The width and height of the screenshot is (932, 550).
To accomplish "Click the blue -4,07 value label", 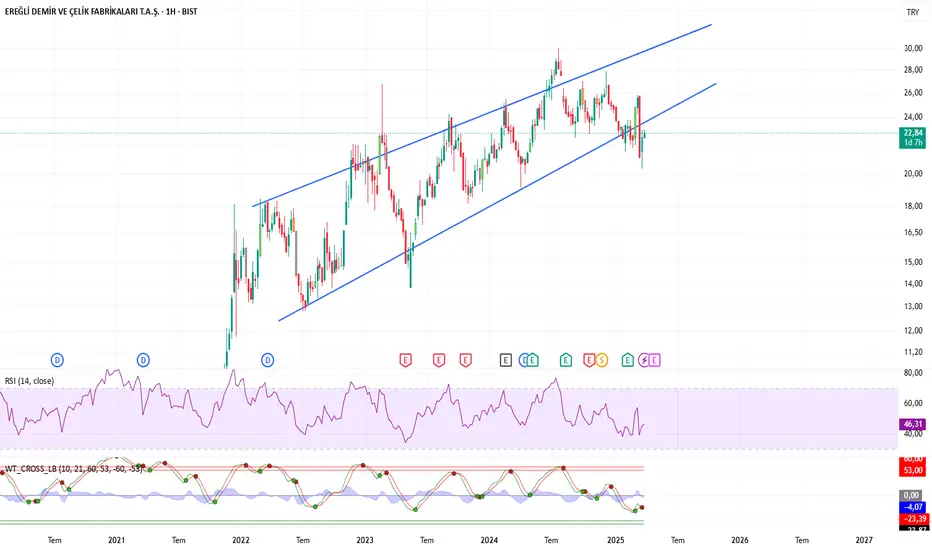I will pyautogui.click(x=912, y=507).
